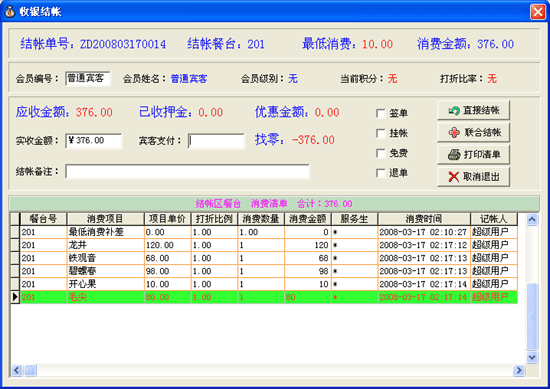The height and width of the screenshot is (389, 550).
Task: Click the row pointer arrow beside 毛尖
Action: click(x=15, y=297)
